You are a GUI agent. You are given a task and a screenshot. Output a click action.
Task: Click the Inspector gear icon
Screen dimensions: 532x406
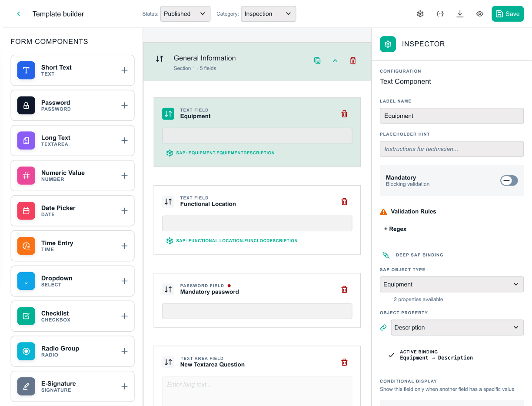388,44
